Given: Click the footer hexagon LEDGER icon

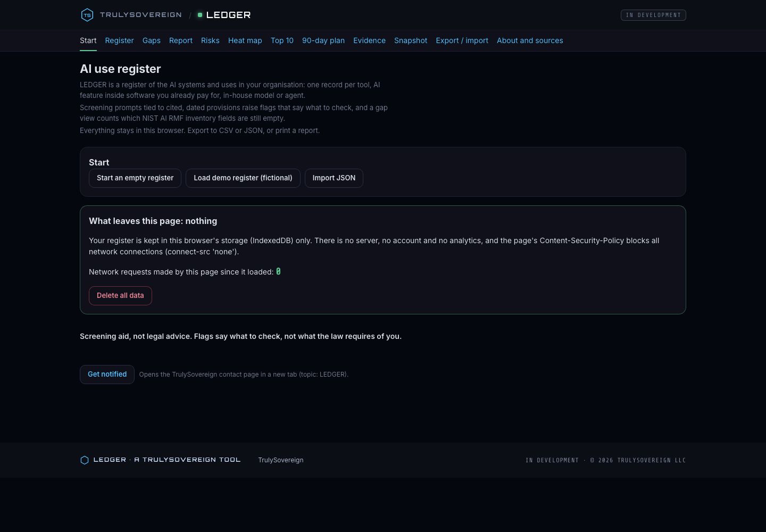Looking at the screenshot, I should click(84, 460).
